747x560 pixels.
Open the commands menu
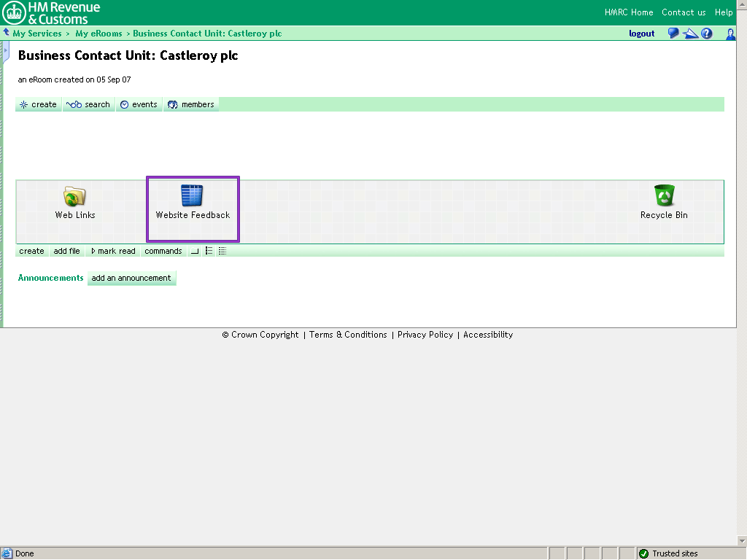point(163,251)
